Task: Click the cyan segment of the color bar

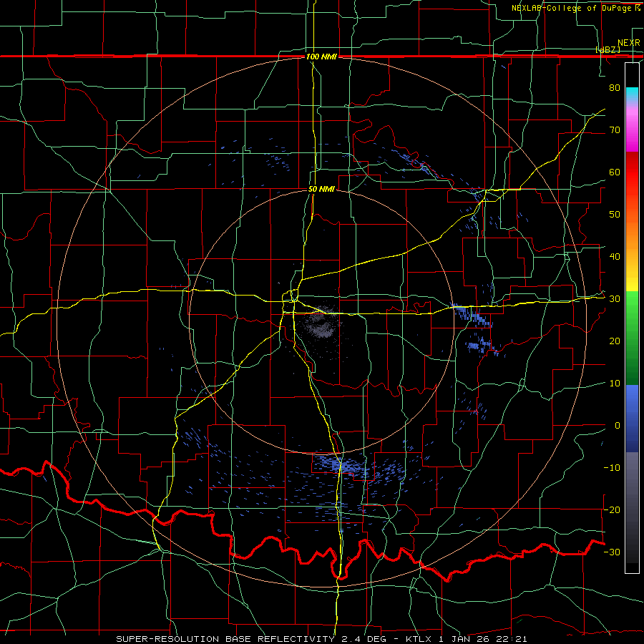Action: [x=632, y=94]
